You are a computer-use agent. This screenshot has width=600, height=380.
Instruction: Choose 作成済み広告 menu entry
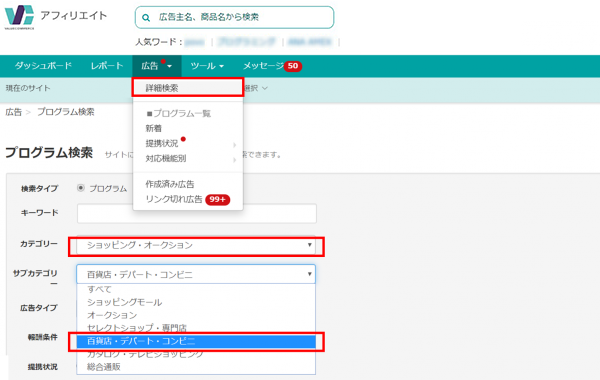coord(170,184)
